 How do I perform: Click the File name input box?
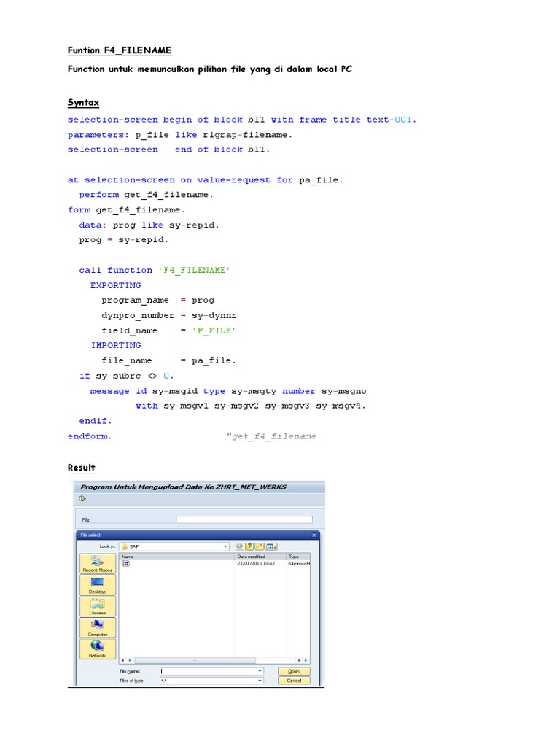coord(209,671)
